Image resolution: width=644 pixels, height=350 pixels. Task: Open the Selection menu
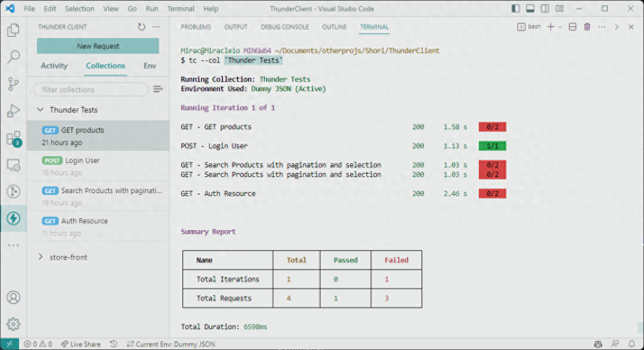(79, 8)
